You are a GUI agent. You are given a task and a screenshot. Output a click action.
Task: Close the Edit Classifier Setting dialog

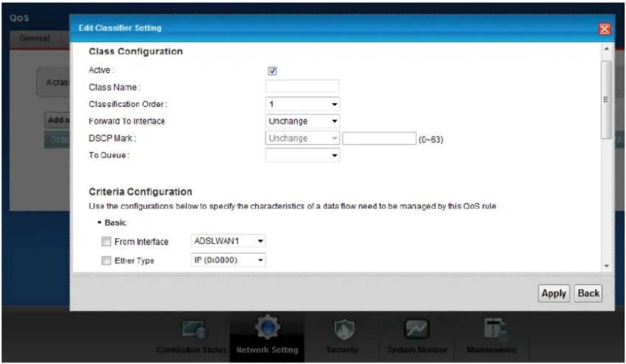(605, 28)
